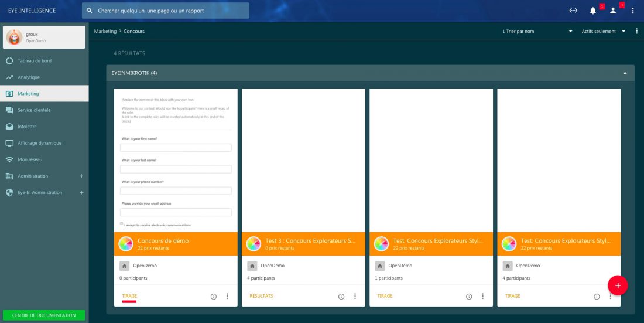
Task: Click the search field in the top bar
Action: point(166,11)
